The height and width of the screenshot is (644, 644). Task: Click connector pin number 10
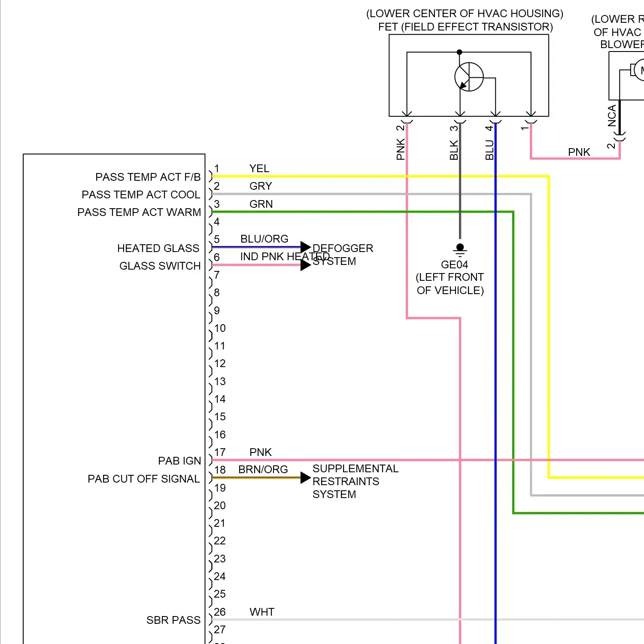point(220,328)
